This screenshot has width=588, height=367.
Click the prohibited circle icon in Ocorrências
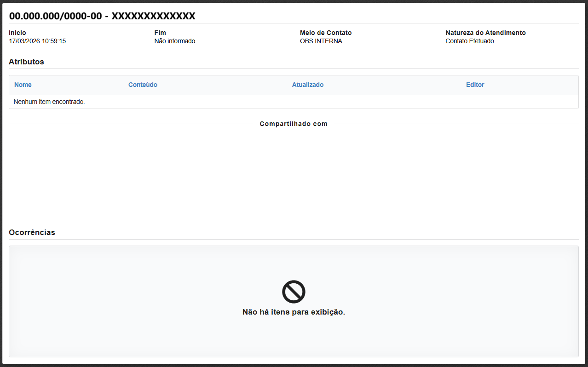point(294,292)
